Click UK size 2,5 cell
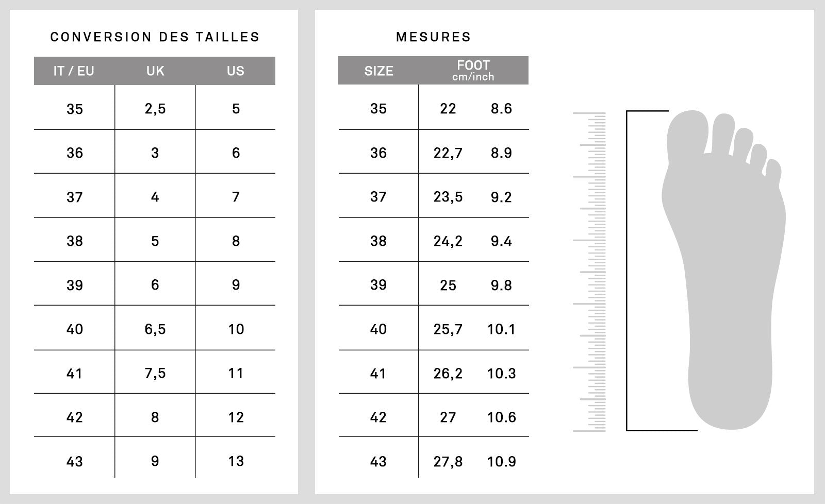Screen dimensions: 825x504 tap(155, 109)
